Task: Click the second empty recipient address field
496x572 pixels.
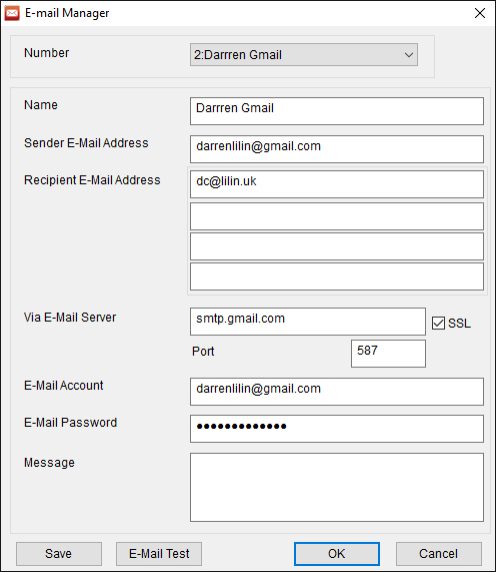Action: 337,217
